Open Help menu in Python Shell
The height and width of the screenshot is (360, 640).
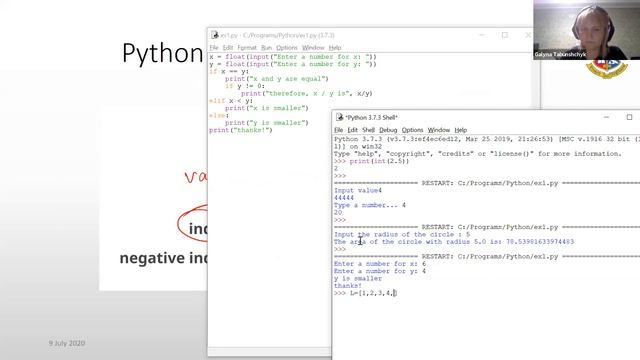460,130
